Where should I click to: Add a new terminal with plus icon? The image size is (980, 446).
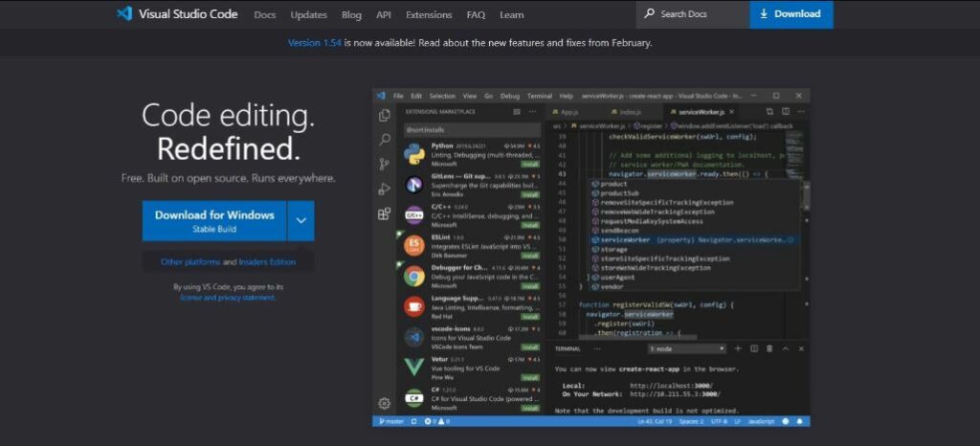pyautogui.click(x=738, y=348)
